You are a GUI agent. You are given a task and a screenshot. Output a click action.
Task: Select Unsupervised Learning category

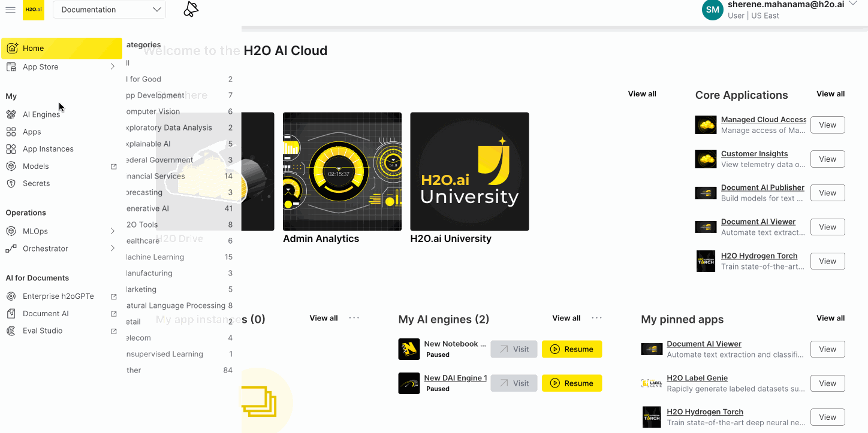179,354
